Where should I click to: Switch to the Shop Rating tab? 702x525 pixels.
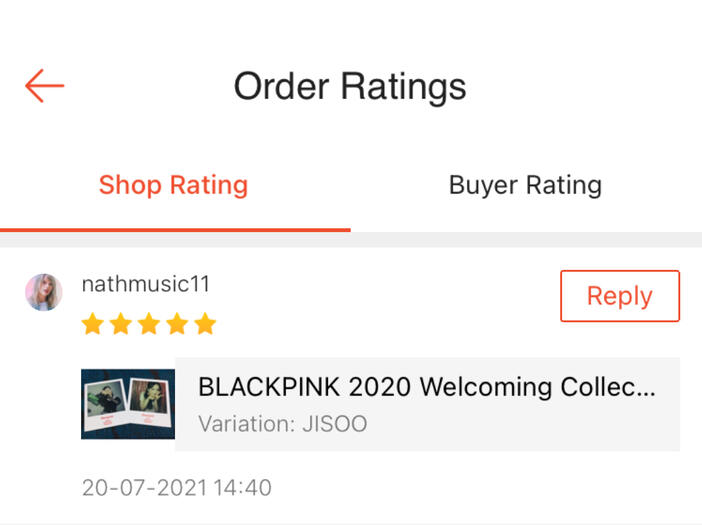(x=173, y=185)
